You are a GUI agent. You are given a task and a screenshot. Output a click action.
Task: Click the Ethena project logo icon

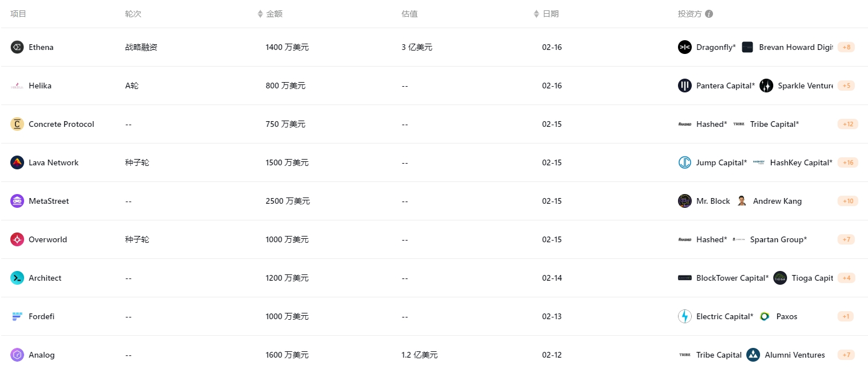tap(17, 47)
